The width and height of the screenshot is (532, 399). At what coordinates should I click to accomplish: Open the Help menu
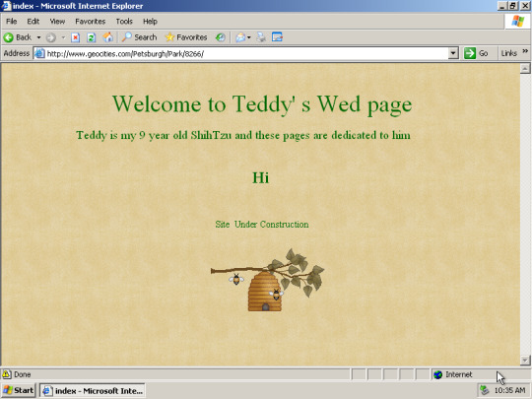pyautogui.click(x=150, y=22)
